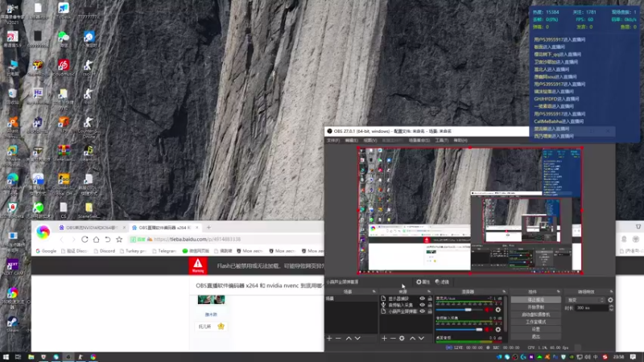Click the tieba.baidu.com address bar
The image size is (644, 362).
coord(226,239)
